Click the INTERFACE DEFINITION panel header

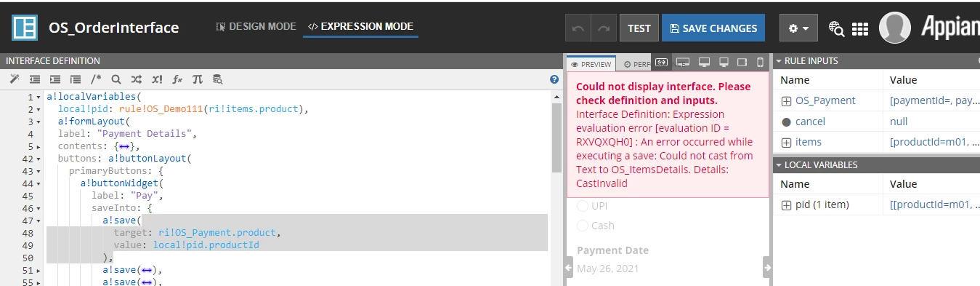point(281,61)
